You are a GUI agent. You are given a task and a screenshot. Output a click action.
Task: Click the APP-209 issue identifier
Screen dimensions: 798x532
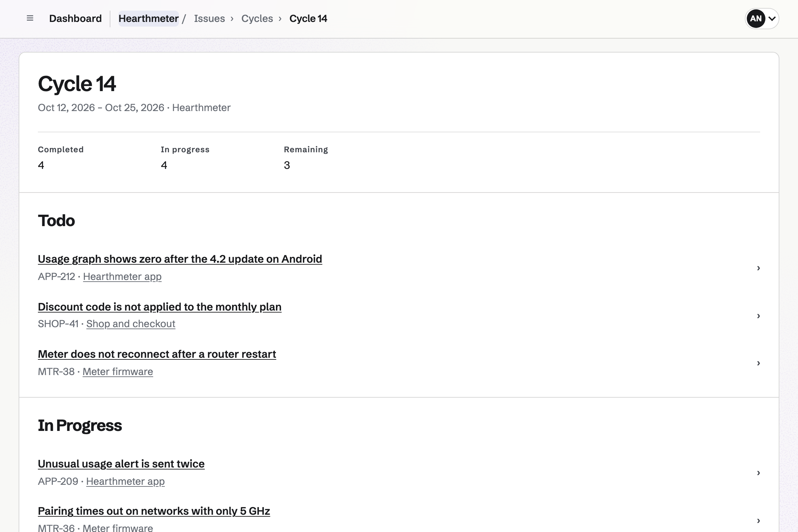click(x=58, y=481)
